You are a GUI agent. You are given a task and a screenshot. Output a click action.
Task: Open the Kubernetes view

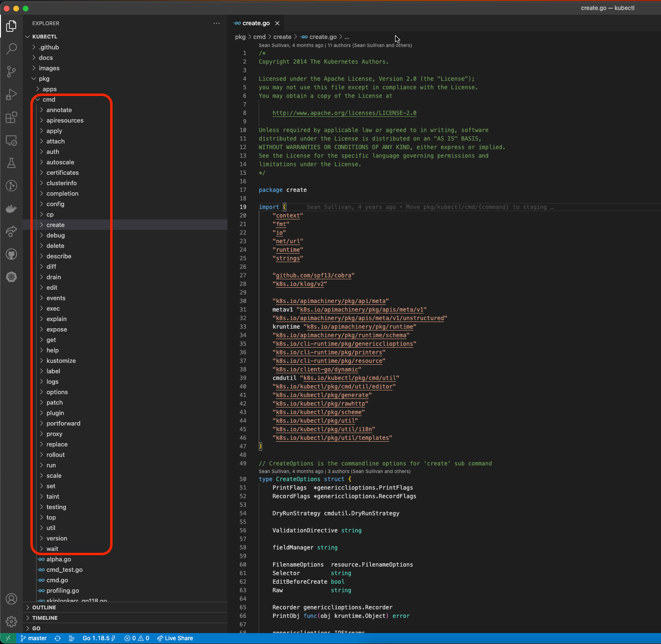coord(11,277)
